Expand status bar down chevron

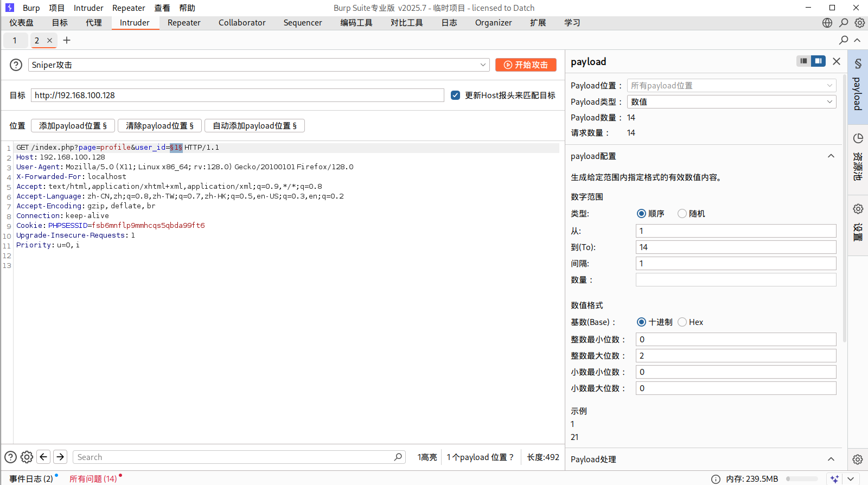pos(851,478)
